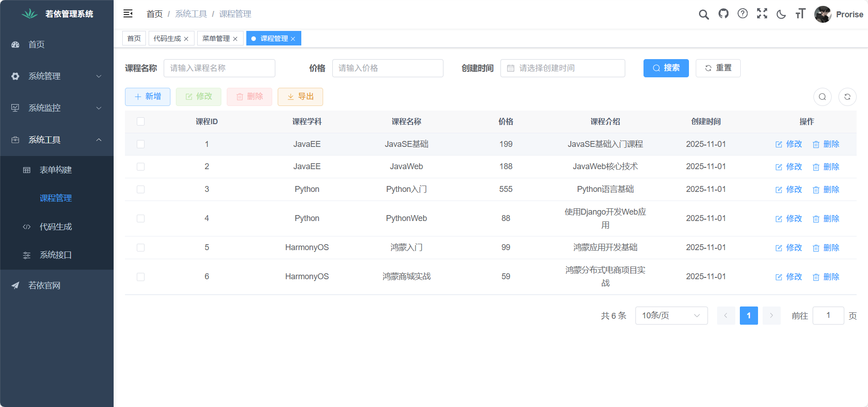Open the GitHub source repository icon

click(723, 14)
